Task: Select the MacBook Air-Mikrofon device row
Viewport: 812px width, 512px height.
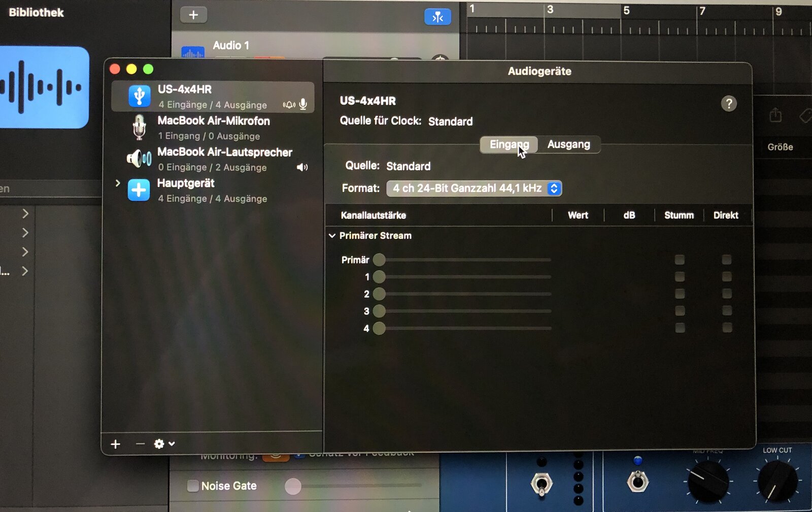Action: (213, 127)
